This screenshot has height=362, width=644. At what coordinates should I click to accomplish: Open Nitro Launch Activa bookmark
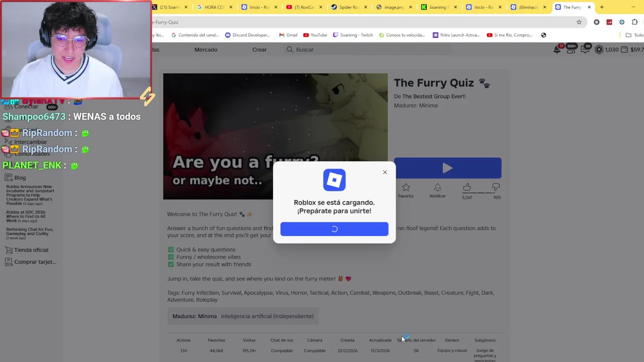pos(456,35)
